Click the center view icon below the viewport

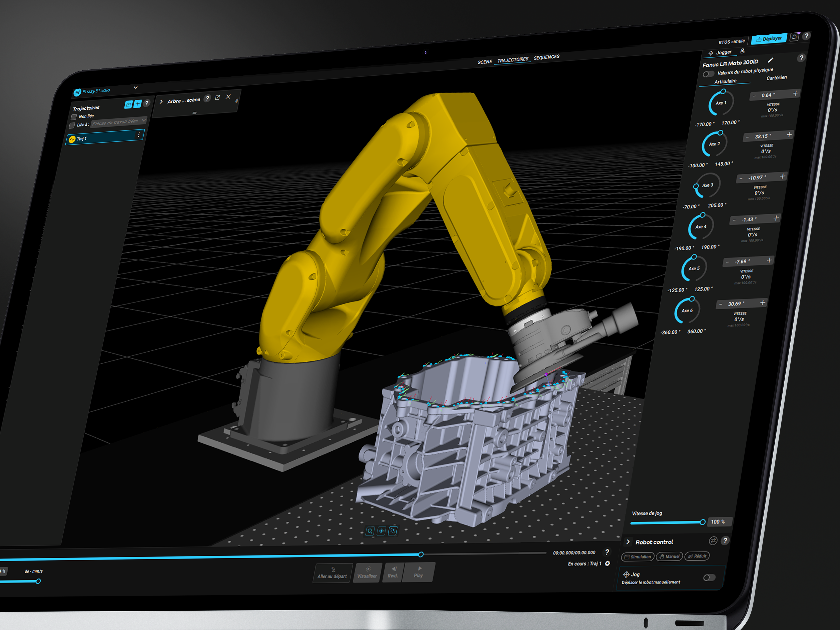tap(381, 531)
